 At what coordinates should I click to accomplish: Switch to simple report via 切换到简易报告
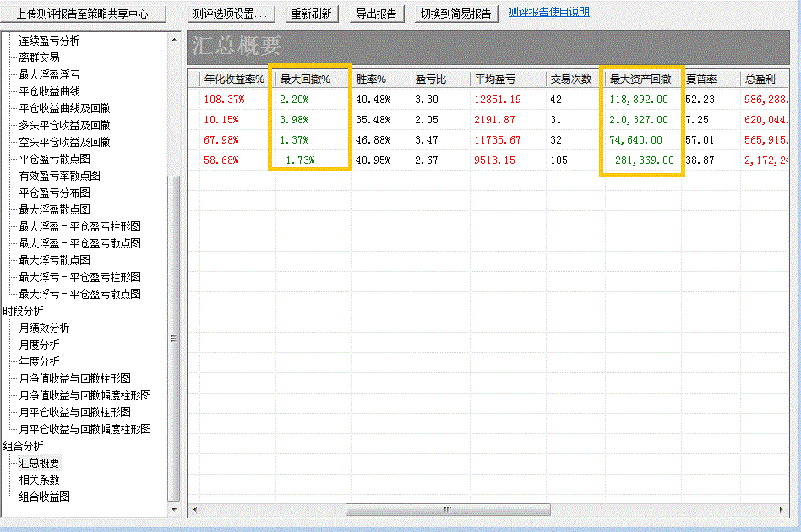pyautogui.click(x=455, y=14)
